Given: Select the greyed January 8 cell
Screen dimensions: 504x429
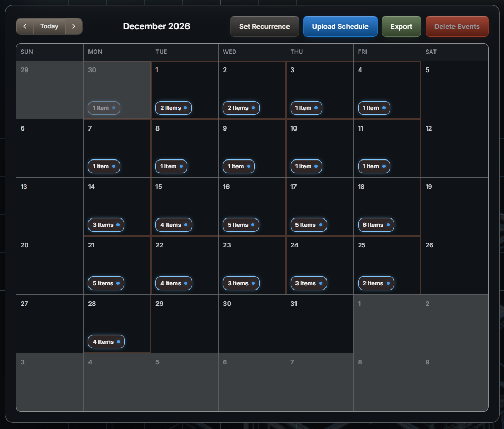Looking at the screenshot, I should click(x=387, y=382).
